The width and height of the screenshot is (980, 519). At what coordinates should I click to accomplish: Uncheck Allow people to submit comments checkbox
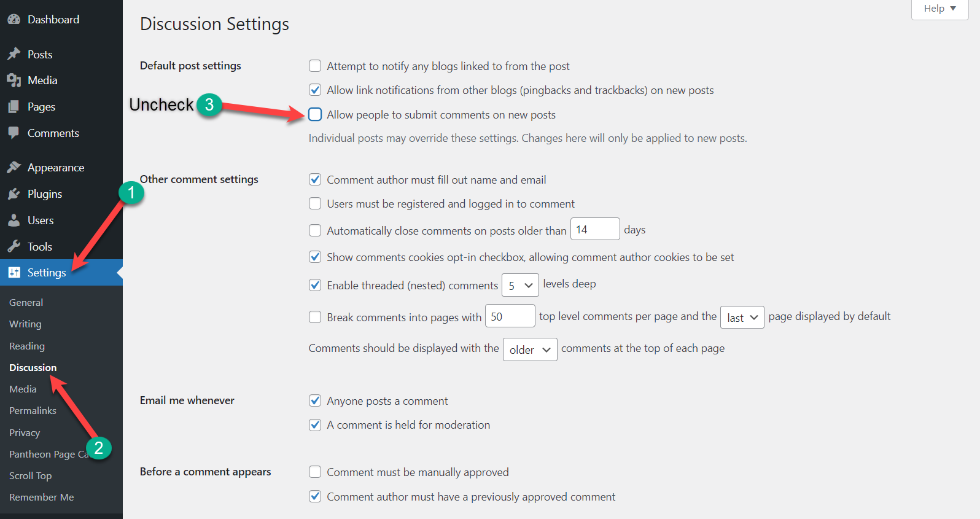tap(315, 114)
